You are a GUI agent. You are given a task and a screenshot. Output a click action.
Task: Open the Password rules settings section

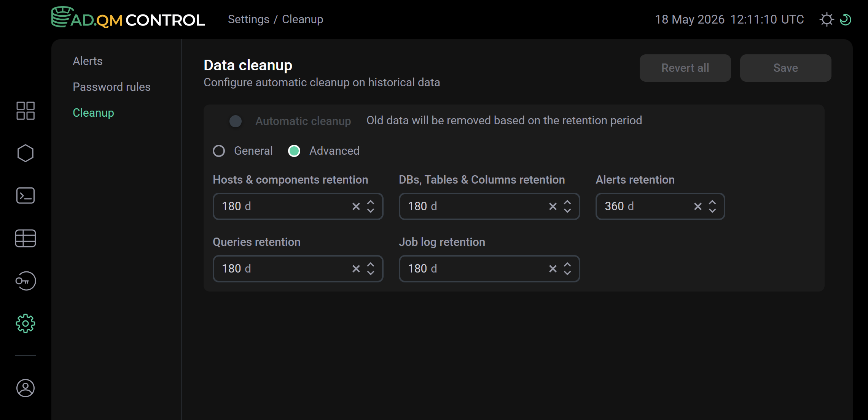(111, 87)
